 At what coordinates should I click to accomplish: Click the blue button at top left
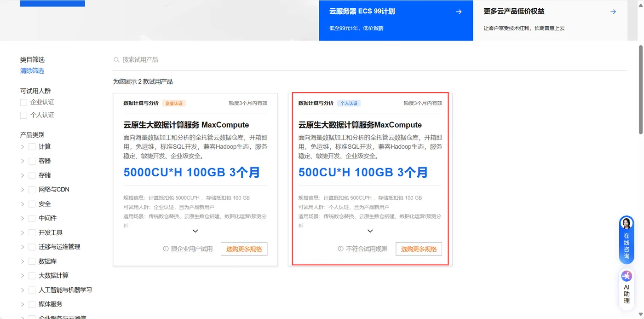click(x=52, y=3)
